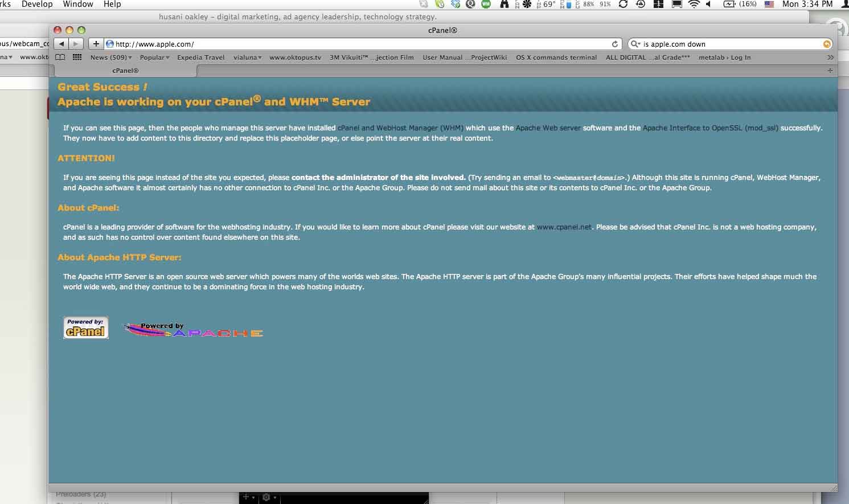Screen dimensions: 849x504
Task: Open the www.oktopus.tv bookmark
Action: tap(295, 58)
